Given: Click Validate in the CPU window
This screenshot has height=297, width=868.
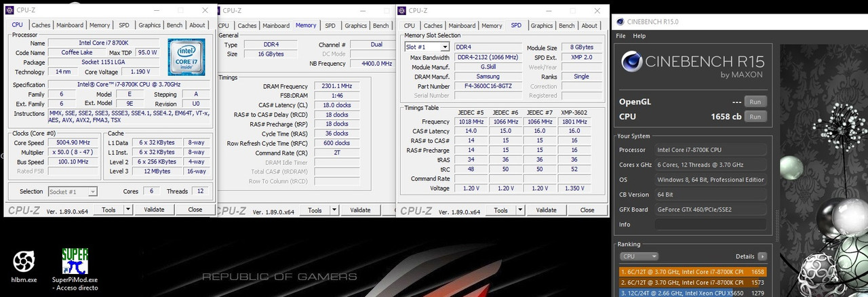Looking at the screenshot, I should tap(154, 210).
